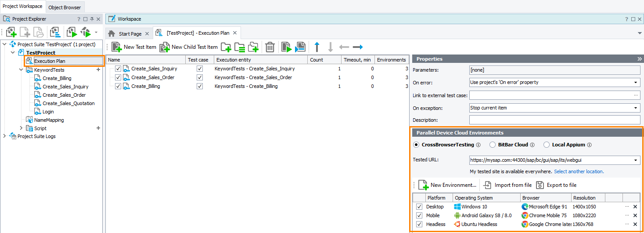The image size is (644, 233).
Task: Click the blue Indent right arrow
Action: coord(357,47)
